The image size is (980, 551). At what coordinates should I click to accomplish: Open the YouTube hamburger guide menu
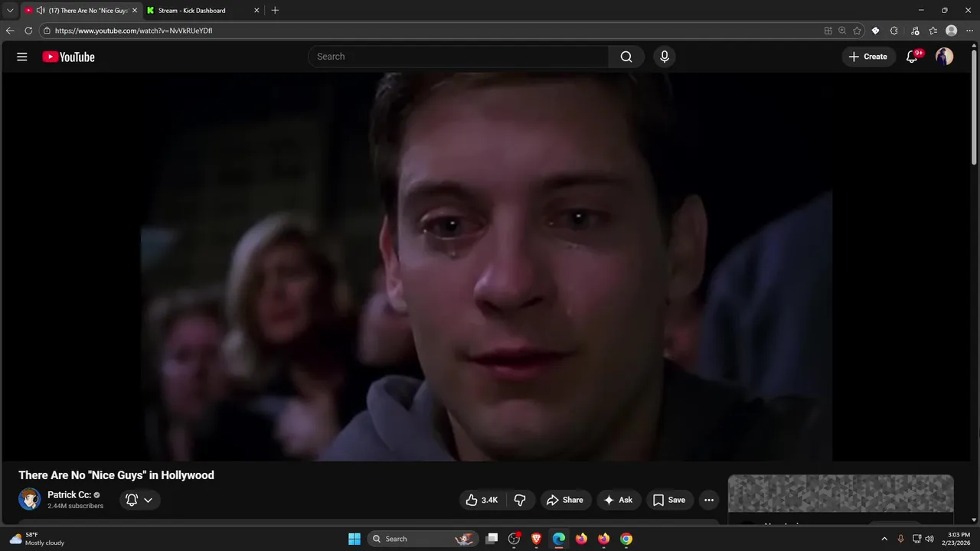[x=22, y=57]
